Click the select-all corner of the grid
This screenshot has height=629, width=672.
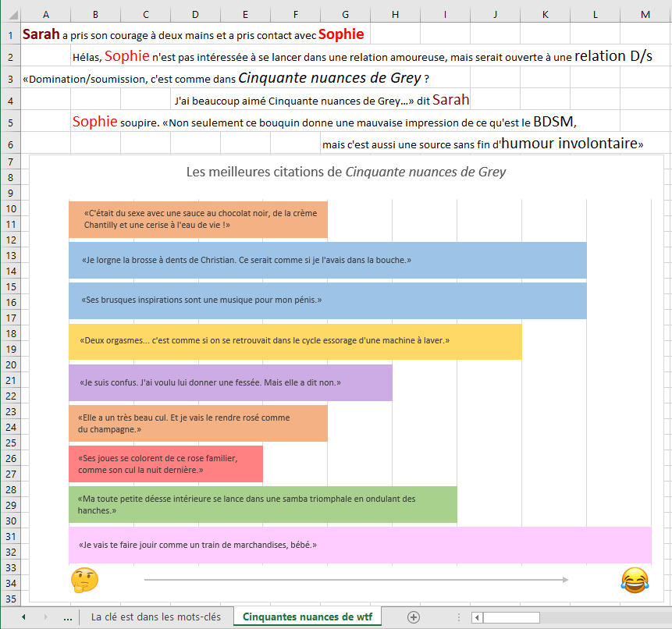click(x=10, y=14)
